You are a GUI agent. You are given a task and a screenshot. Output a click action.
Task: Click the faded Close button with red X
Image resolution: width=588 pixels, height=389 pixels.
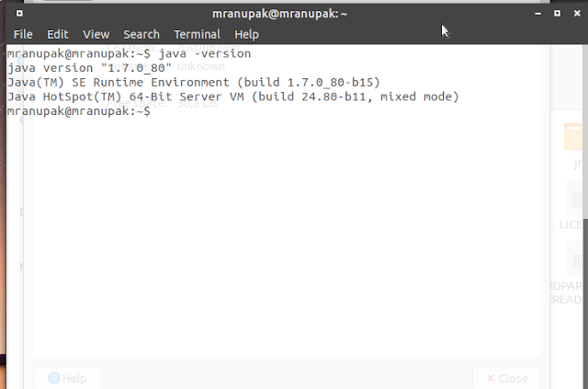point(506,378)
